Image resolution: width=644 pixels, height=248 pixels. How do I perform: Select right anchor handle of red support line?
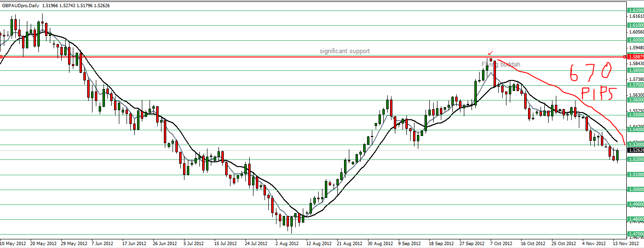coord(624,57)
